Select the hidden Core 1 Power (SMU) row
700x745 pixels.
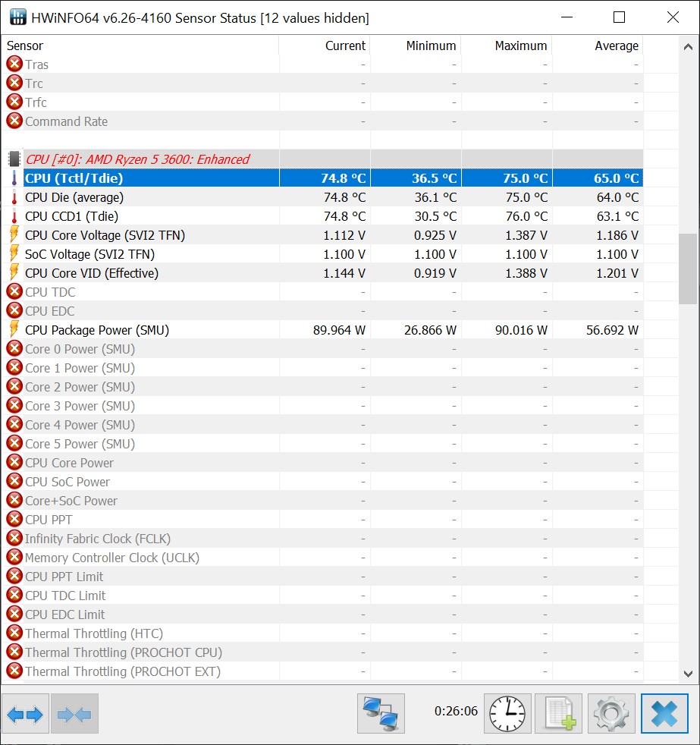322,368
